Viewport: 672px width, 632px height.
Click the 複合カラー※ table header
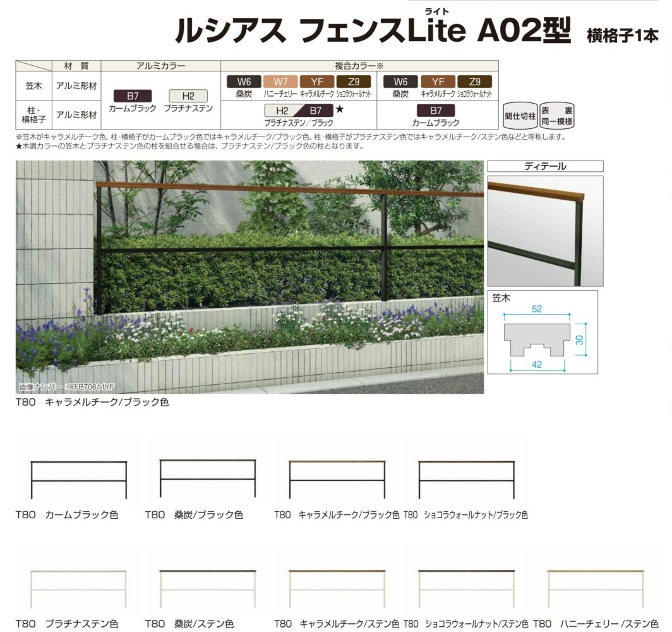click(359, 66)
